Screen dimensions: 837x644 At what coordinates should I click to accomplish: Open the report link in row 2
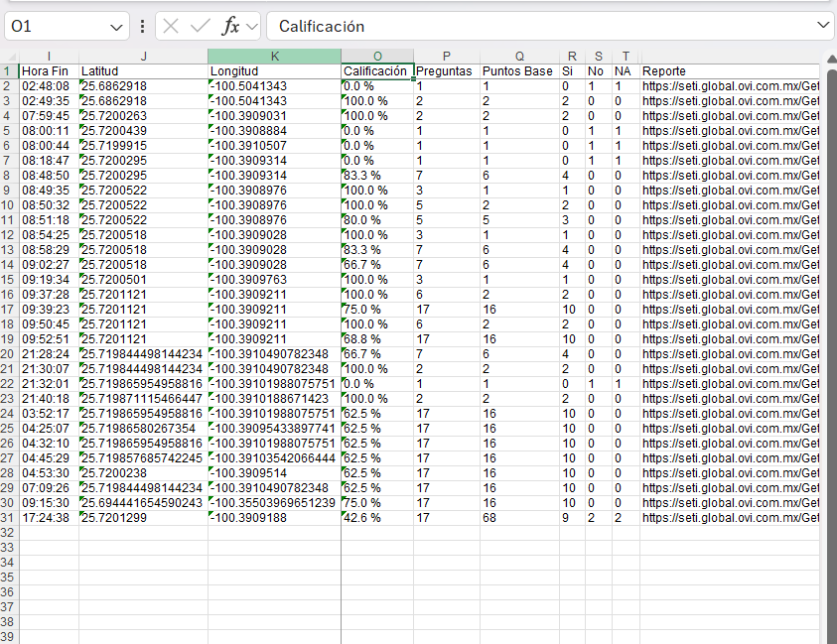click(730, 86)
